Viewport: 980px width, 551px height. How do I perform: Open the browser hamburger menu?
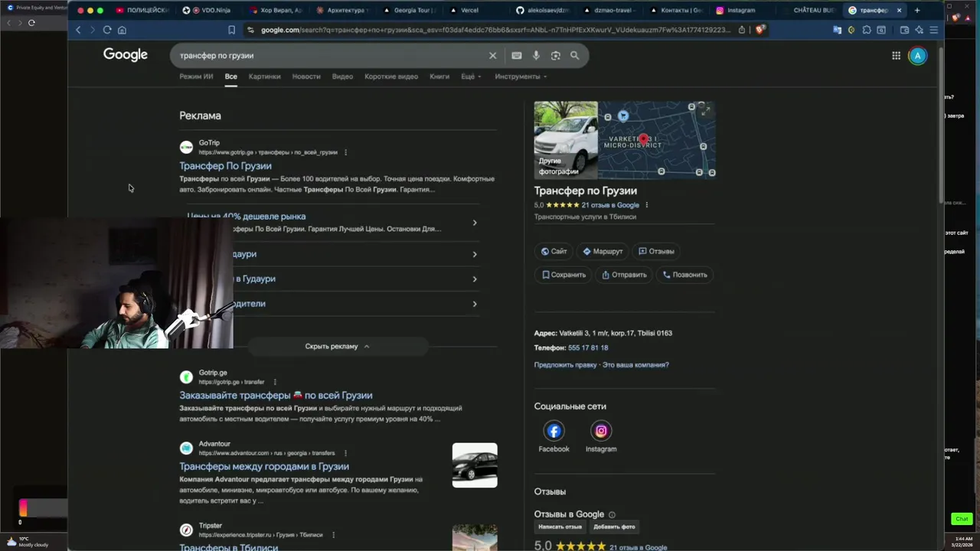click(933, 30)
